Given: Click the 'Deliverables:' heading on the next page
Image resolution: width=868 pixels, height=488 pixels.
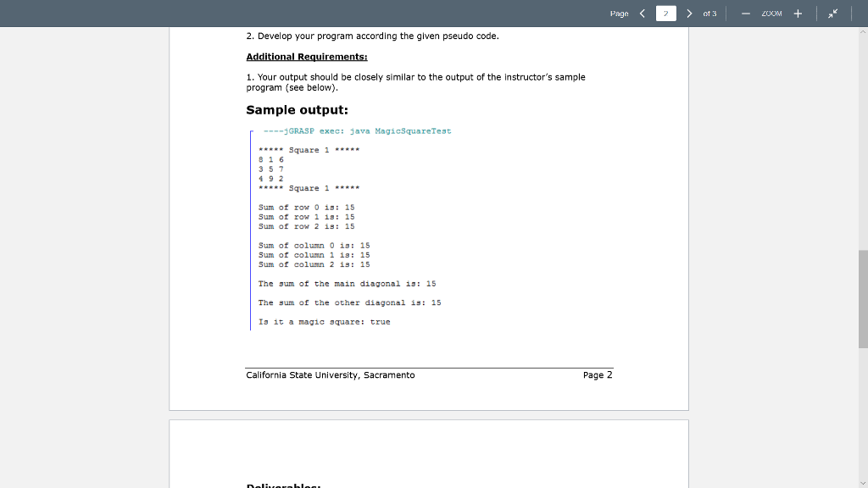Looking at the screenshot, I should click(x=284, y=485).
